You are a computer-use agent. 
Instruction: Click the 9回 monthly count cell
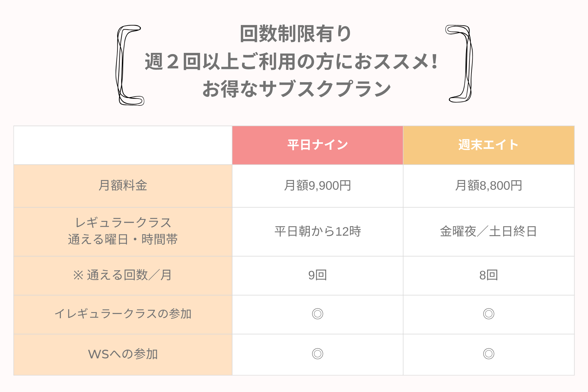point(318,276)
